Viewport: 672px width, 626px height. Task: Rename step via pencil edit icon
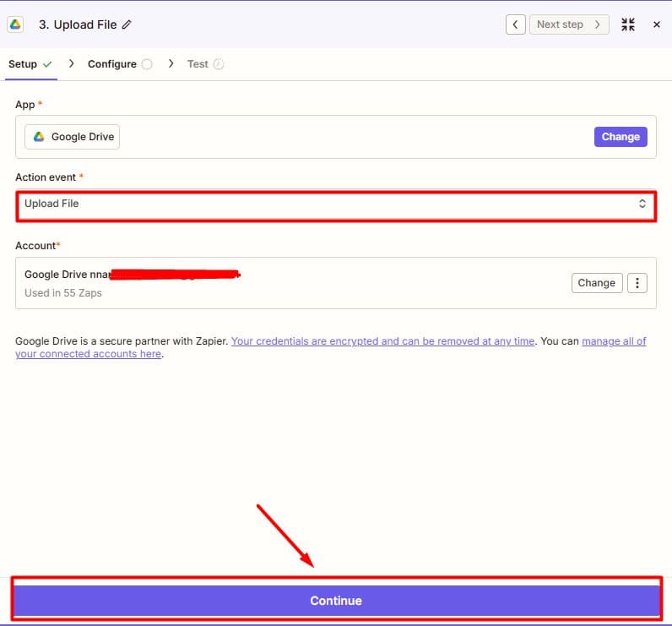(x=127, y=24)
